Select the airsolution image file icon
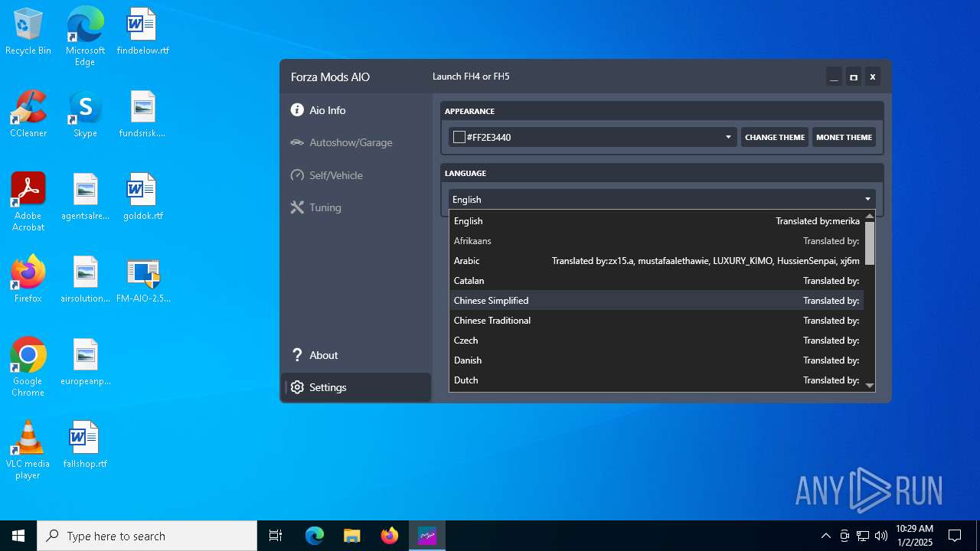The width and height of the screenshot is (980, 551). click(85, 279)
